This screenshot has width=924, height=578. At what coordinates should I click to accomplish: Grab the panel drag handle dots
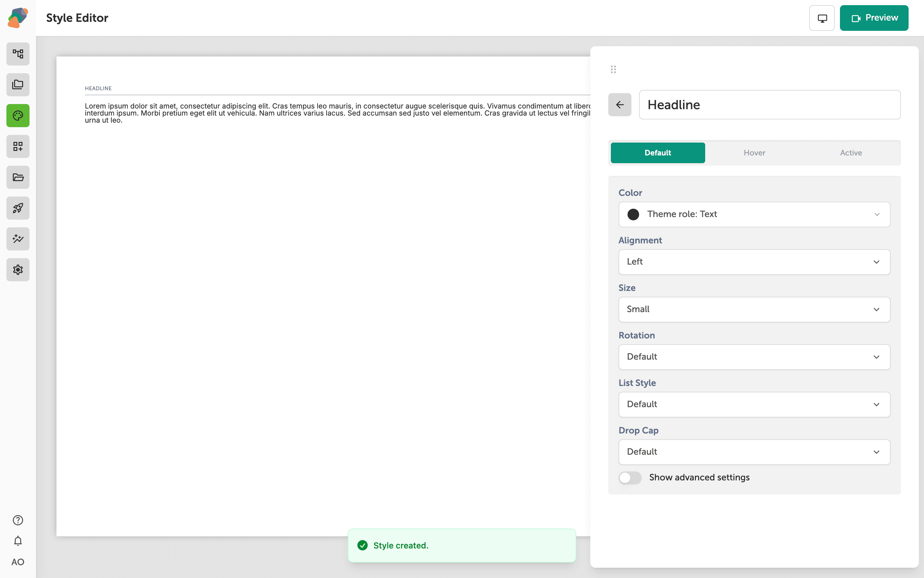coord(613,69)
